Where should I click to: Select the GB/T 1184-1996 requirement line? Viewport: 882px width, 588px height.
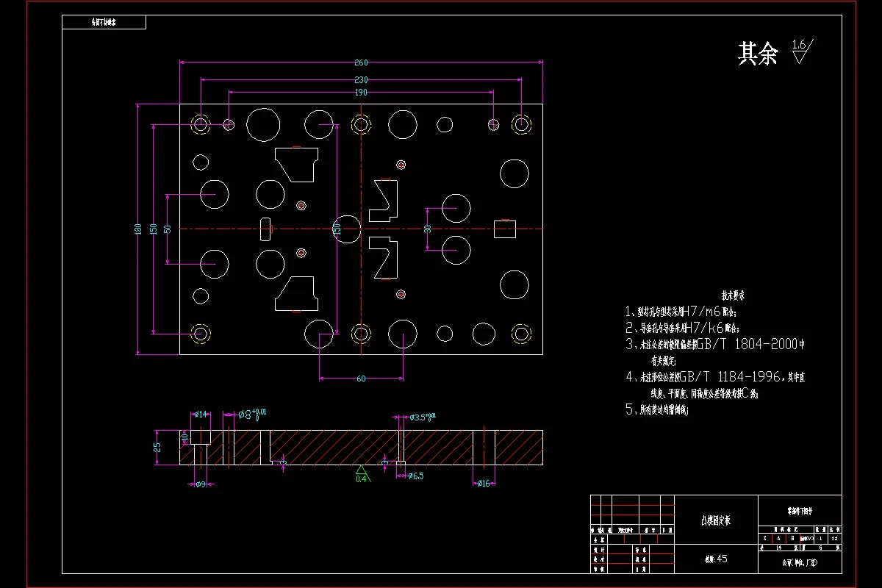pos(714,377)
